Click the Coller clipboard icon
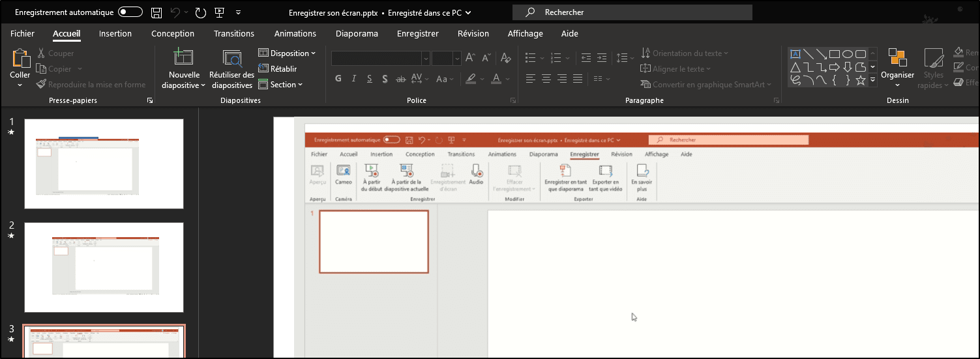 [x=20, y=59]
